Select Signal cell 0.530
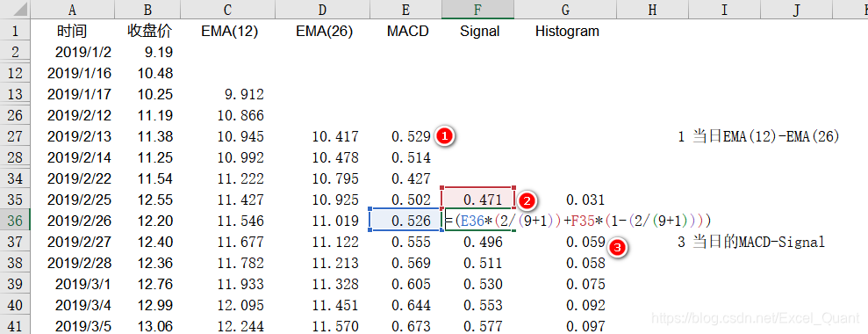868x334 pixels. click(x=478, y=284)
